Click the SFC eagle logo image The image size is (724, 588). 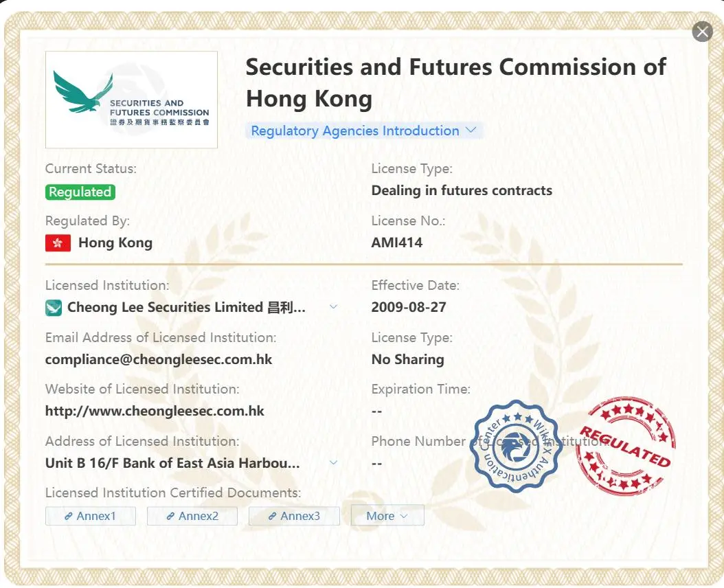pyautogui.click(x=132, y=100)
